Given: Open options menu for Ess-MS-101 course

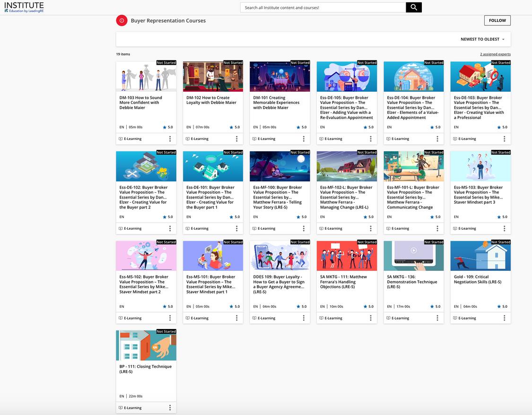Looking at the screenshot, I should [x=237, y=318].
